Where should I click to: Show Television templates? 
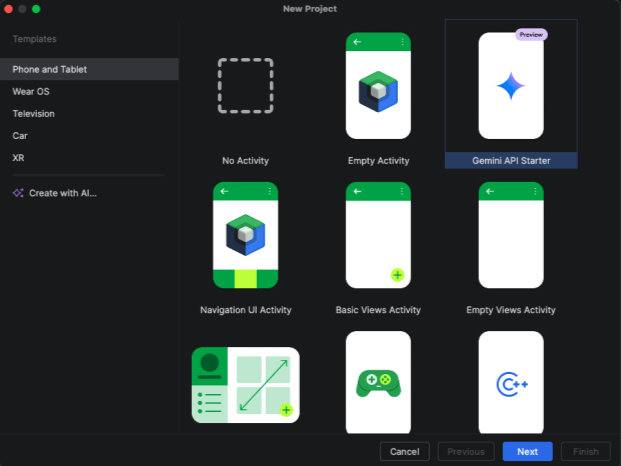pyautogui.click(x=33, y=114)
